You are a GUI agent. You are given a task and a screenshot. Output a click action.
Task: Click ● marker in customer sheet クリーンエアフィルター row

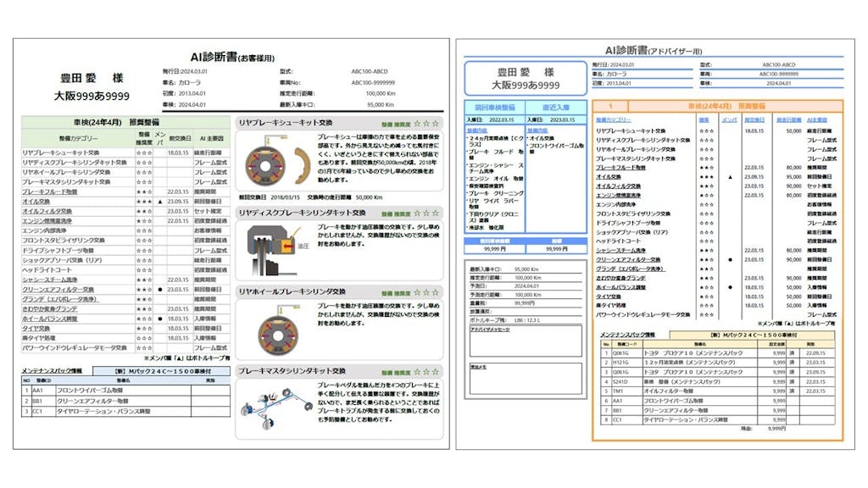tap(159, 289)
